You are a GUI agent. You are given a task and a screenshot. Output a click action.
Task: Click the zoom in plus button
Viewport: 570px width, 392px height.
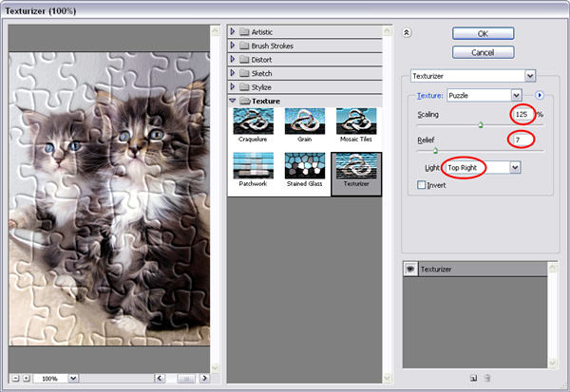point(26,378)
